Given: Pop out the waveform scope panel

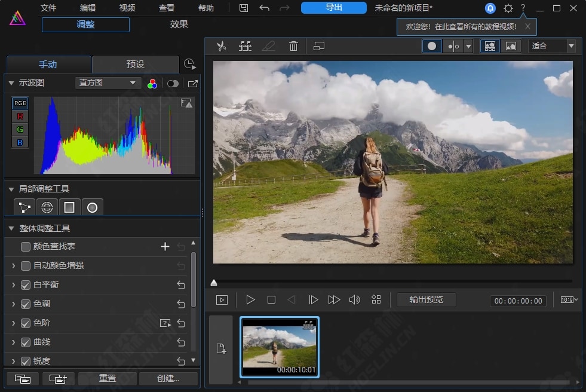Looking at the screenshot, I should 192,84.
